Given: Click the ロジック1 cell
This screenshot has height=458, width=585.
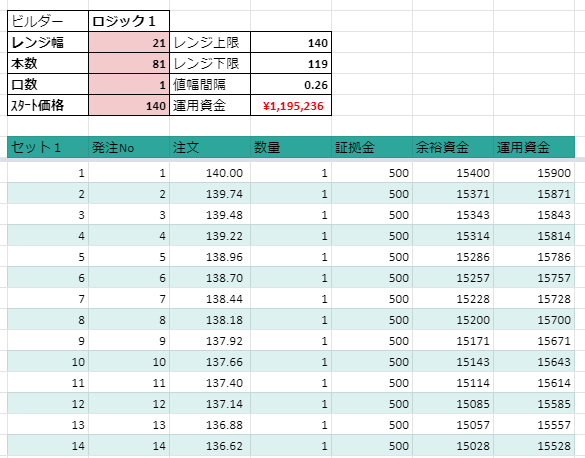Looking at the screenshot, I should 129,21.
